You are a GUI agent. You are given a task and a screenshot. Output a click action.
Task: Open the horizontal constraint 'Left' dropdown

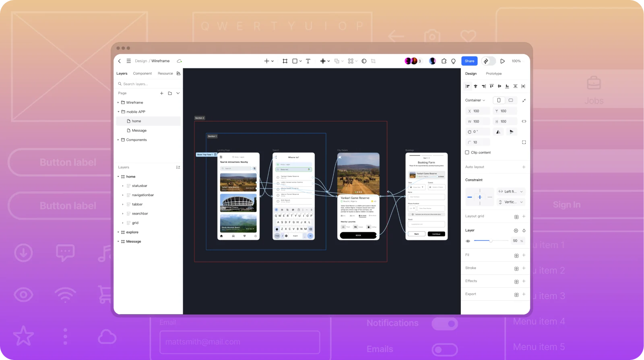[511, 192]
